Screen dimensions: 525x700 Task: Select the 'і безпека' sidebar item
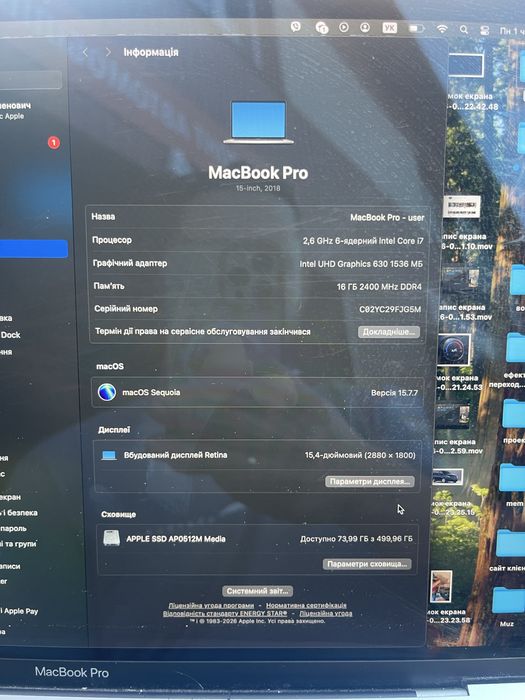pos(19,512)
